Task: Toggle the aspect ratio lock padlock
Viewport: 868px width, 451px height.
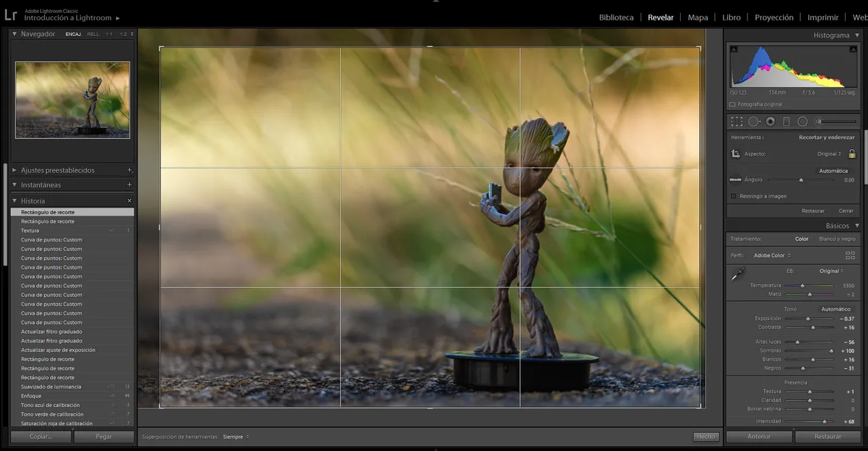Action: point(852,154)
